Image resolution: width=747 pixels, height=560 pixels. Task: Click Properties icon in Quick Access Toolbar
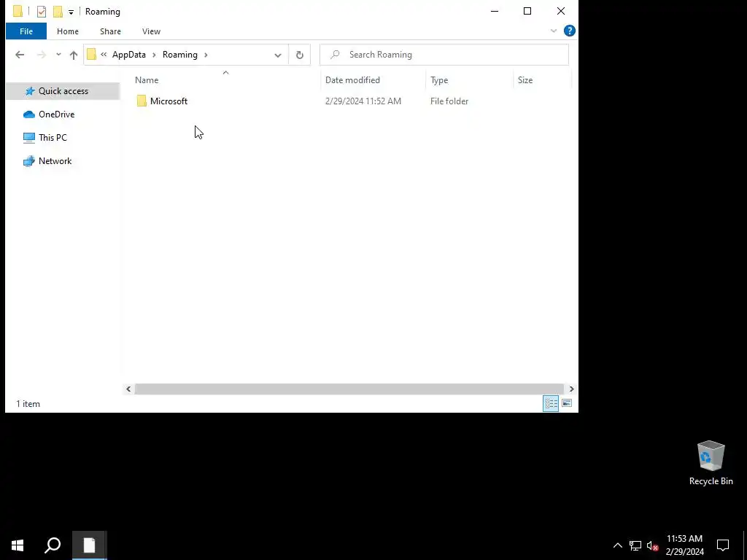pyautogui.click(x=42, y=12)
